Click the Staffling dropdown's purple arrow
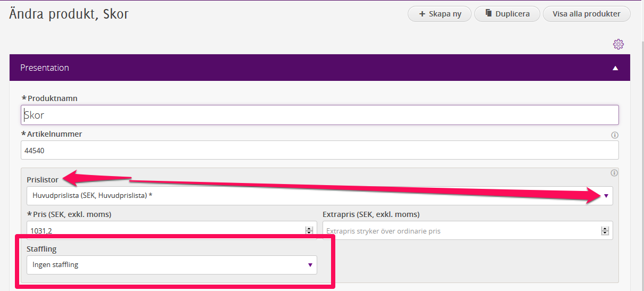 pos(310,265)
